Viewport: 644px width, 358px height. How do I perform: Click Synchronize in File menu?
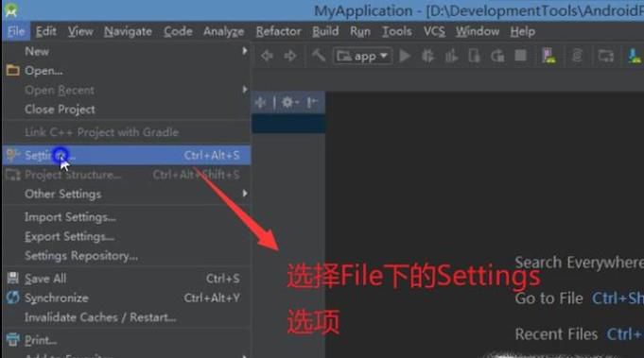point(127,298)
